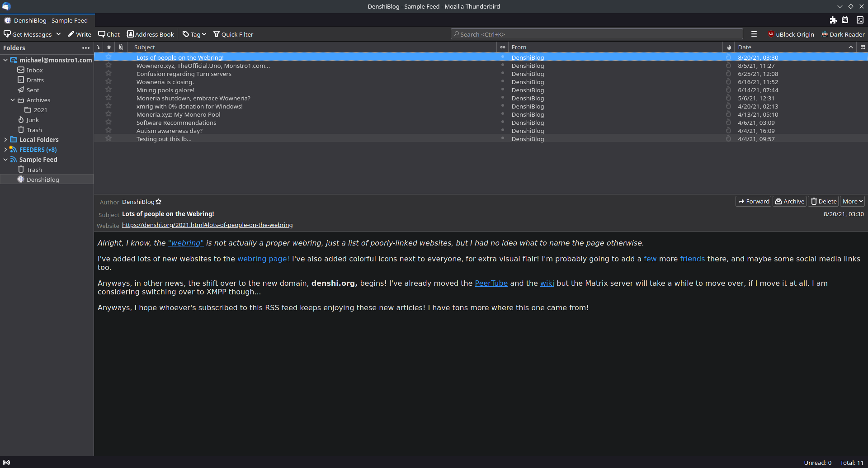868x468 pixels.
Task: Sort by the attachment column header
Action: point(121,47)
